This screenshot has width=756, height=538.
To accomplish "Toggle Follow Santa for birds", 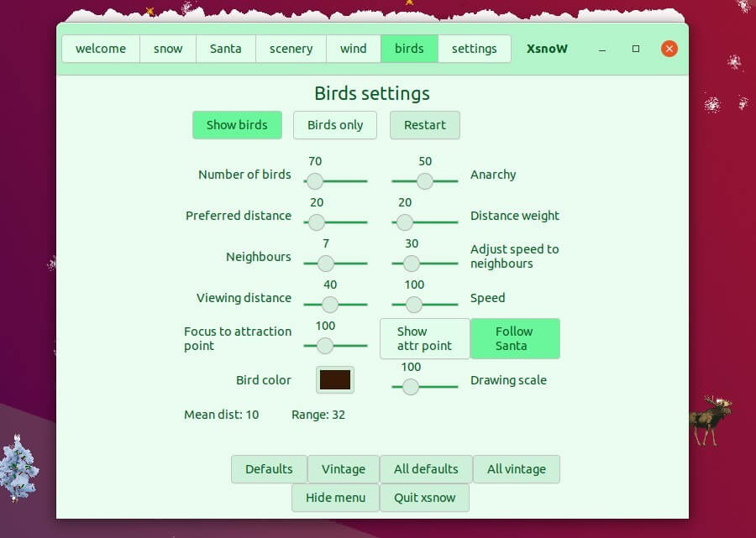I will click(x=515, y=338).
